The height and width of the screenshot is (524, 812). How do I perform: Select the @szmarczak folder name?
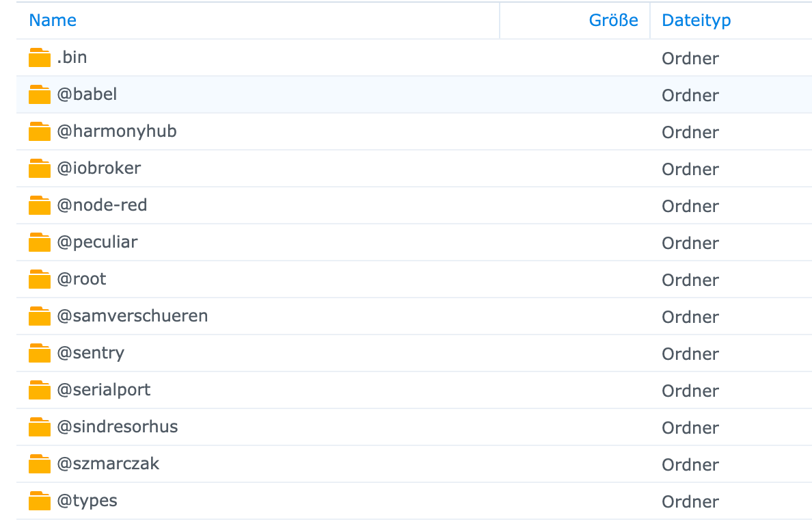108,463
